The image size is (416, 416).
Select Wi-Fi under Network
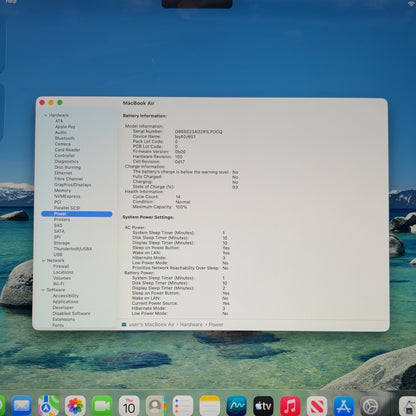pyautogui.click(x=58, y=284)
